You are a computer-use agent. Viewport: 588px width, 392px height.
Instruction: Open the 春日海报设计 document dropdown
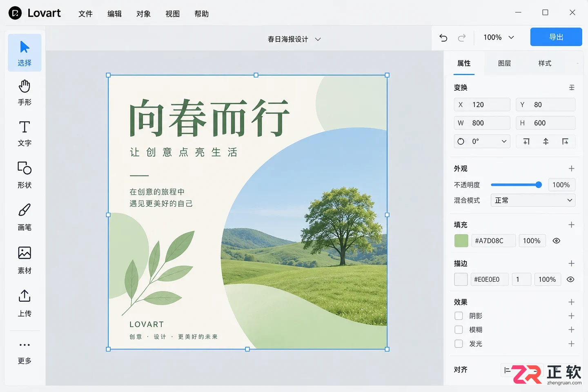294,39
